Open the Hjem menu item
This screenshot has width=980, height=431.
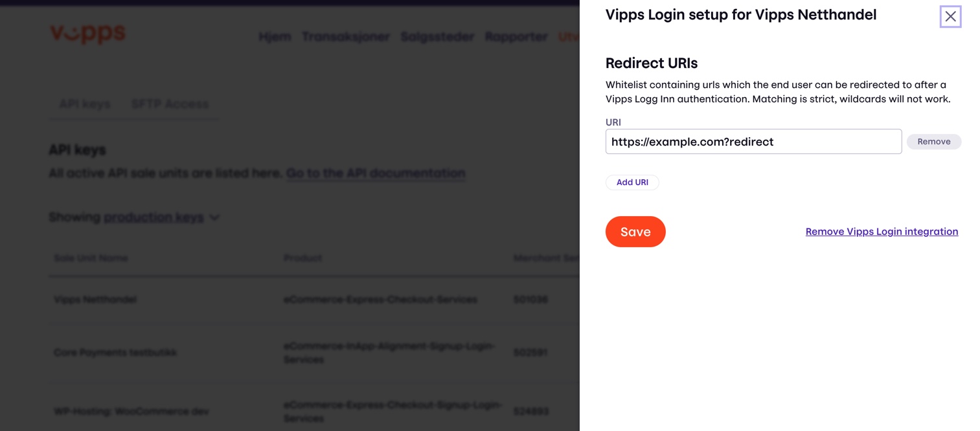click(x=275, y=37)
